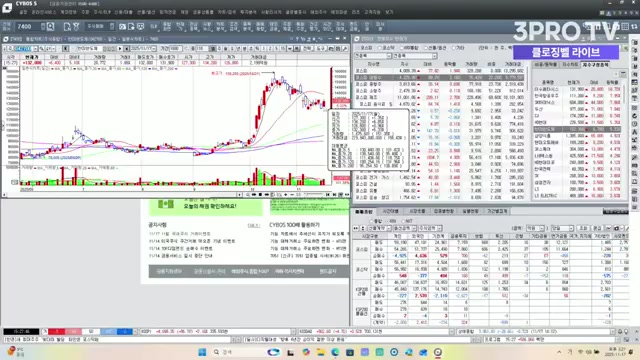The height and width of the screenshot is (360, 640).
Task: Launch Microsoft Edge from the taskbar
Action: tap(335, 352)
